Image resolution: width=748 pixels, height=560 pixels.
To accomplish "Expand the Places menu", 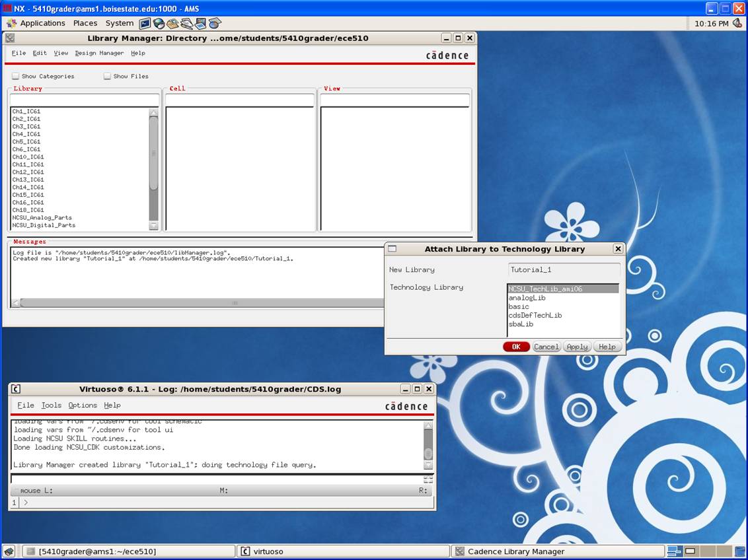I will [85, 23].
